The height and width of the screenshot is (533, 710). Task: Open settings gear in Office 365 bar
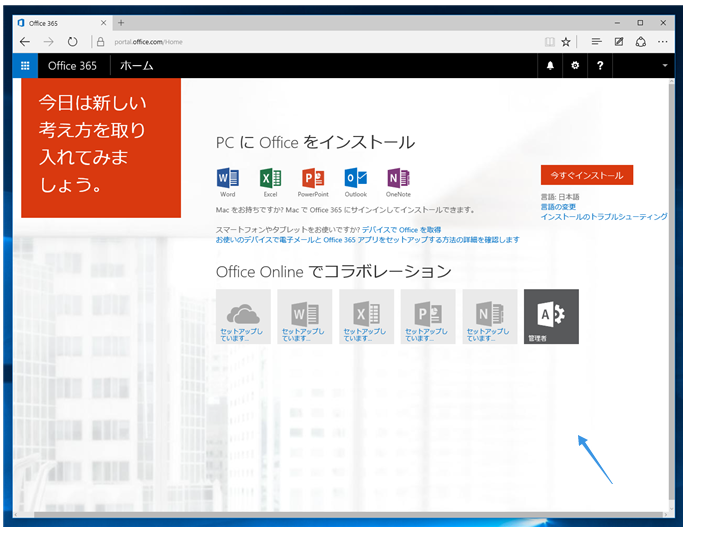pyautogui.click(x=575, y=66)
